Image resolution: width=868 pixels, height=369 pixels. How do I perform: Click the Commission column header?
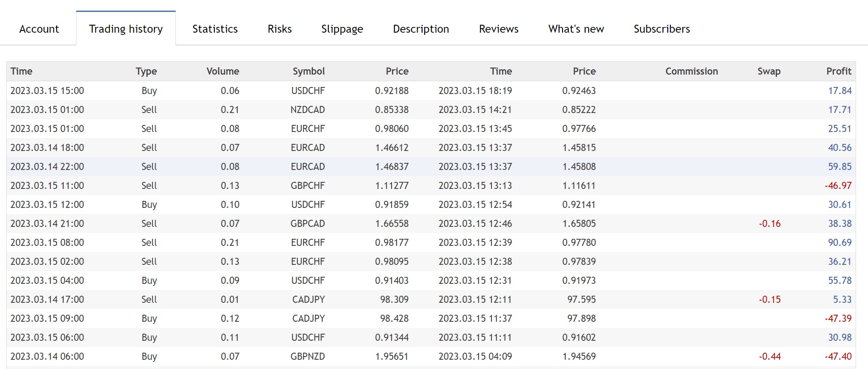[x=691, y=72]
